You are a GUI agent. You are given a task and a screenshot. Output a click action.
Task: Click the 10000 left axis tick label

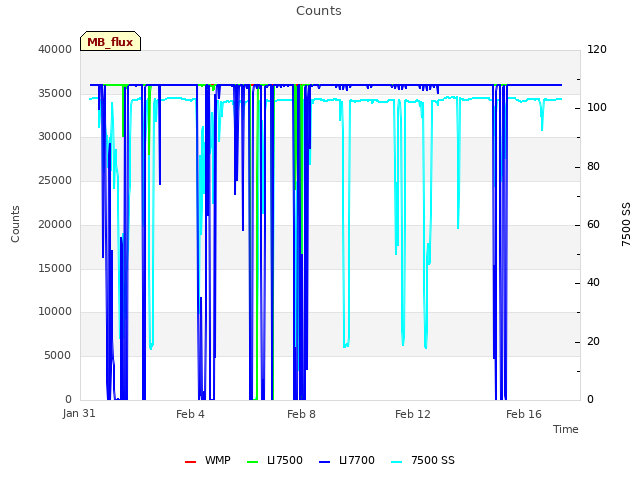(55, 311)
